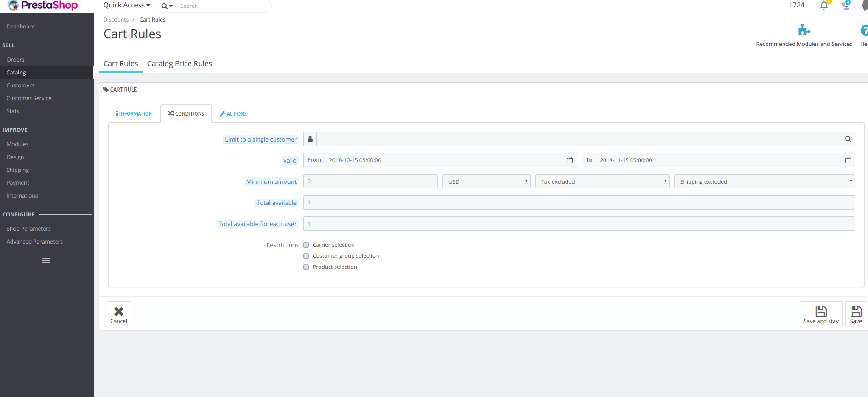Enable Customer group selection restriction

click(x=306, y=256)
